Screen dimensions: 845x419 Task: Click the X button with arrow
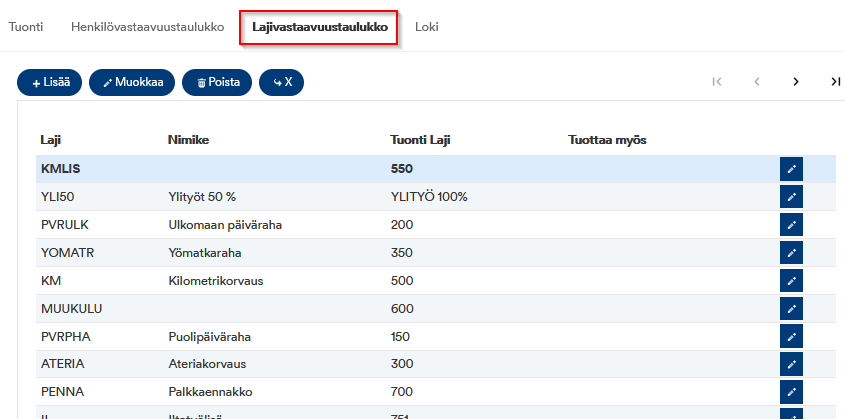281,83
